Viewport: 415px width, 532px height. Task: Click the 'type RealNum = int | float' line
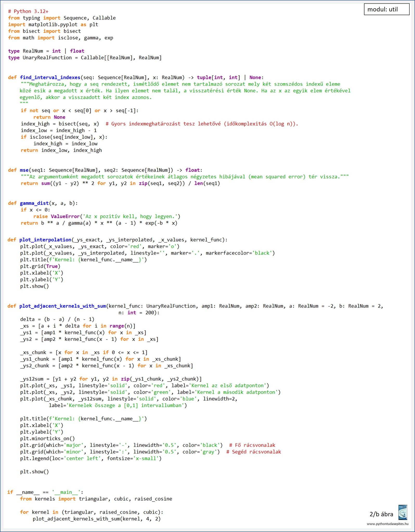(x=46, y=51)
